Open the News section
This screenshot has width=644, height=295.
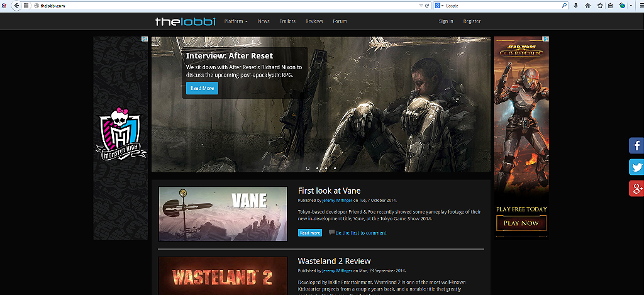[x=264, y=21]
